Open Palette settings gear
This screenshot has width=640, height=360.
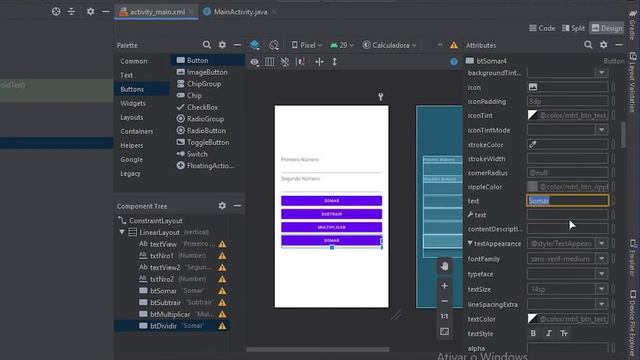coord(222,45)
